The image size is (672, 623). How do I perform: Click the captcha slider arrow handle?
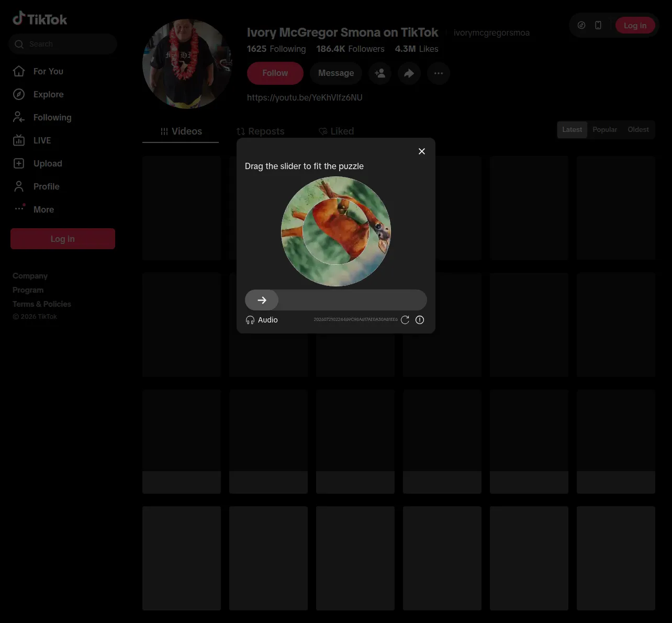click(262, 300)
